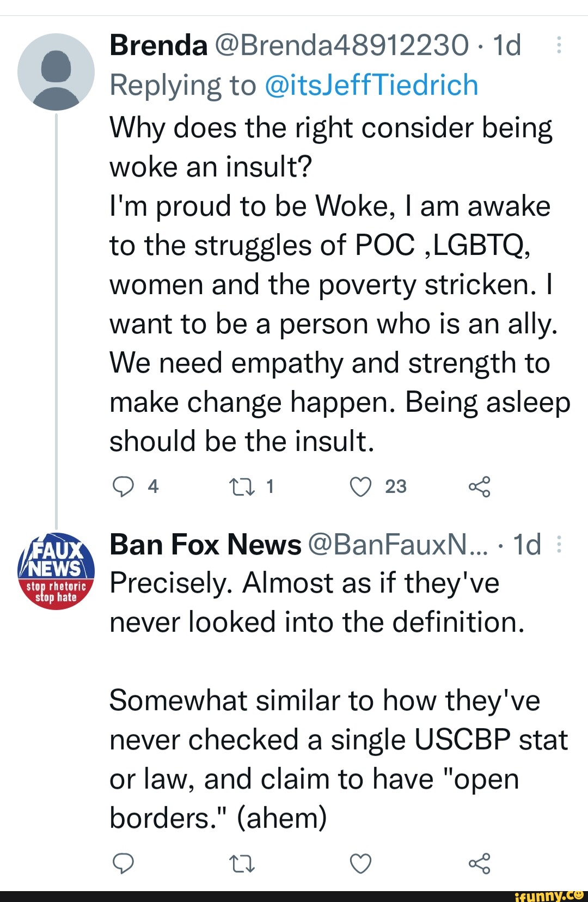The image size is (588, 902).
Task: Share the Ban Fox News reply
Action: [479, 863]
